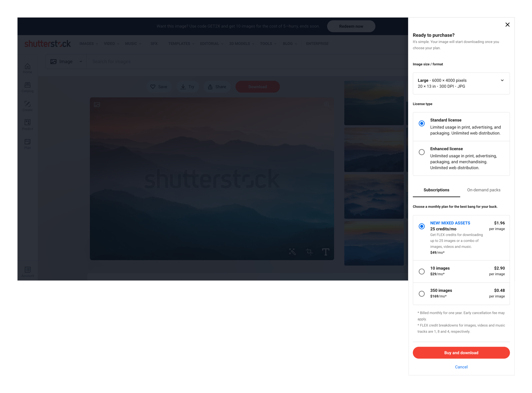Select the 350 images plan option
This screenshot has width=532, height=393.
point(422,294)
